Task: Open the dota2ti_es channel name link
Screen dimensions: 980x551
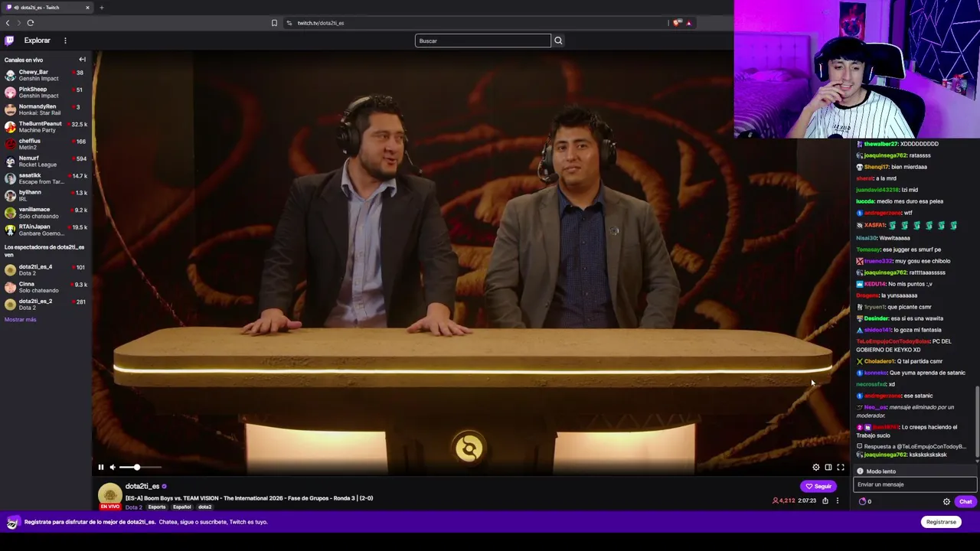Action: click(x=142, y=486)
